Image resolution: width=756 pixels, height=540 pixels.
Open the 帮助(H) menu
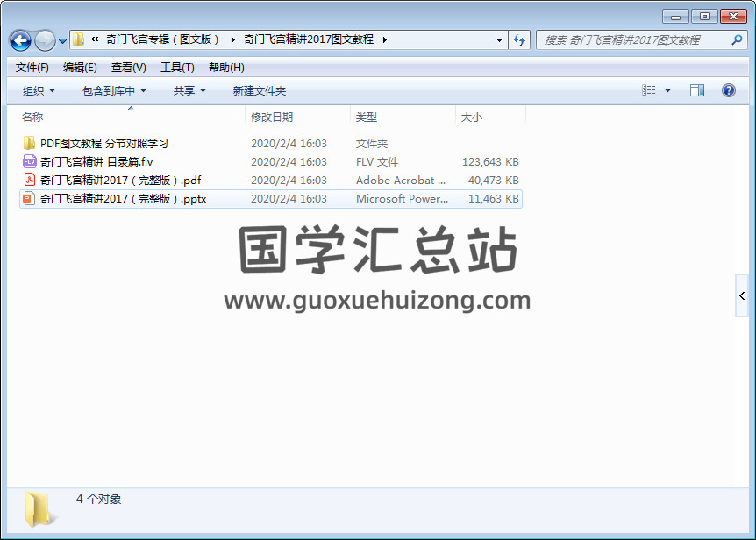pos(226,67)
